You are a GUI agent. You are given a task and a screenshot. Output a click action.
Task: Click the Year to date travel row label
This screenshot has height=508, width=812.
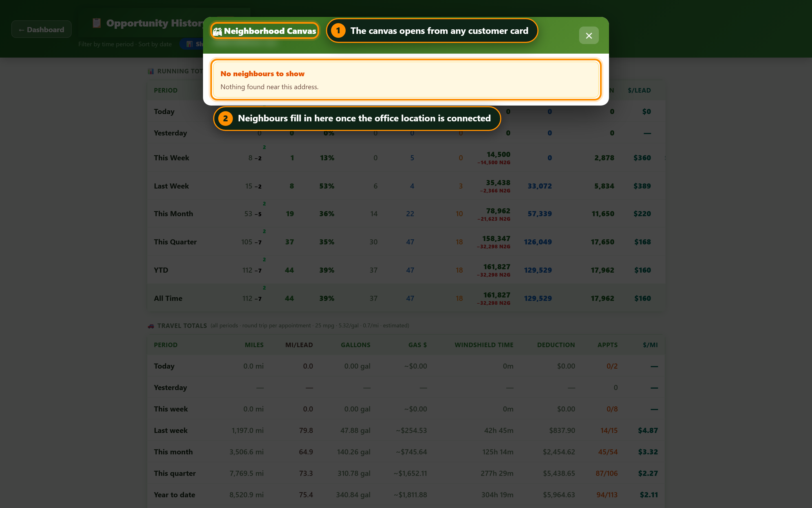coord(174,494)
